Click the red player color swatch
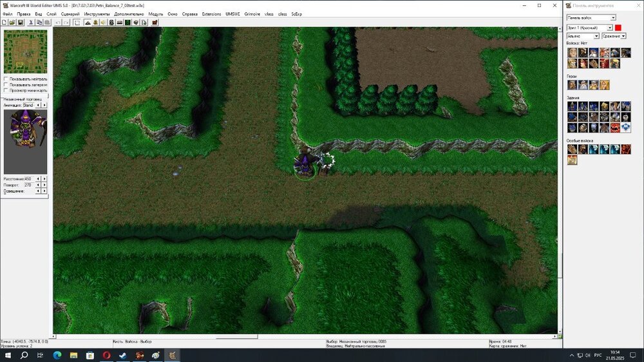644x362 pixels. pos(618,28)
